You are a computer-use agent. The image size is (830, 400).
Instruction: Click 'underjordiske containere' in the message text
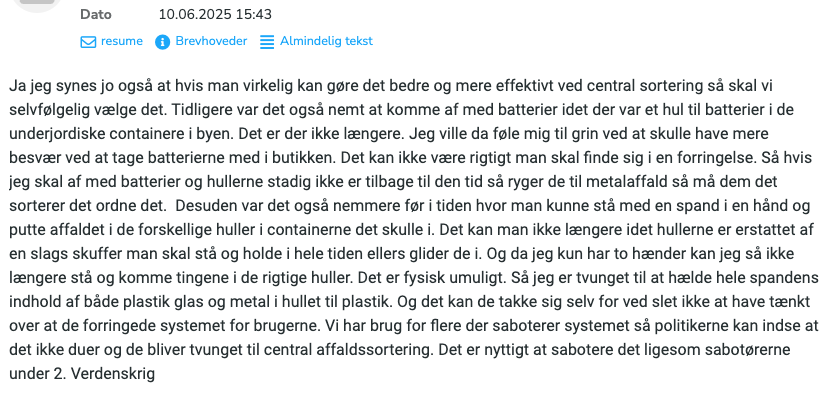pos(96,133)
